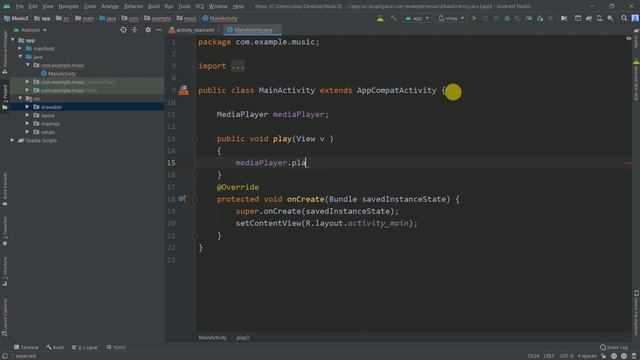Select the MainActivity.java editor tab
The width and height of the screenshot is (640, 360).
point(253,30)
